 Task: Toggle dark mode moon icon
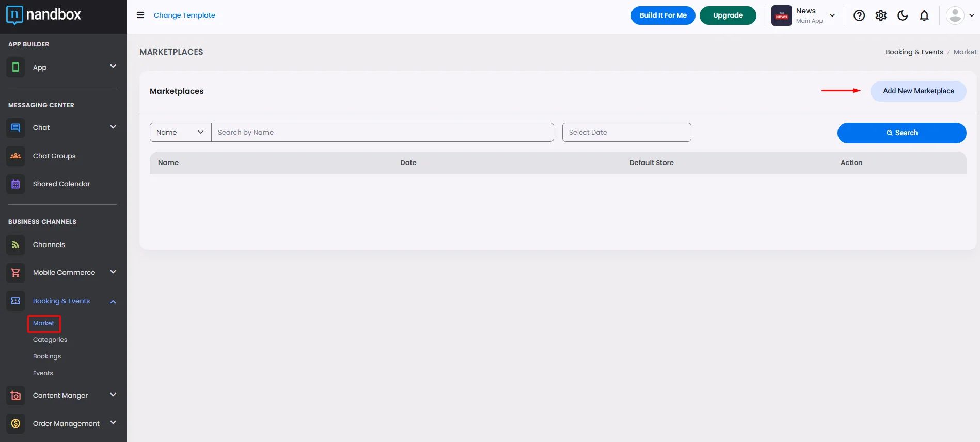(903, 15)
